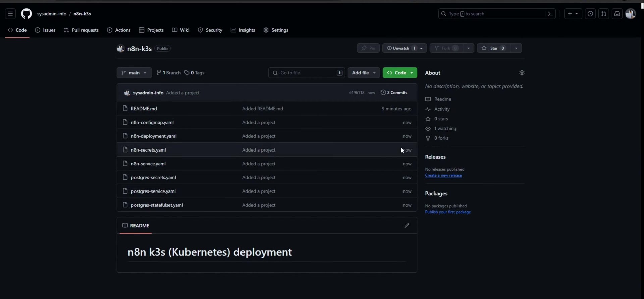Open postgres-service.yaml file
Image resolution: width=644 pixels, height=299 pixels.
tap(153, 191)
